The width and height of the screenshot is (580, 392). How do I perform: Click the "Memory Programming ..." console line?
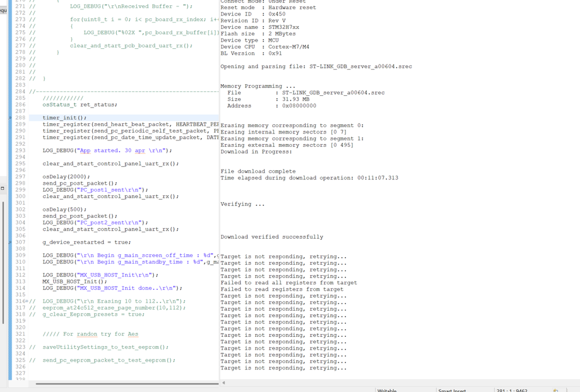pos(258,87)
